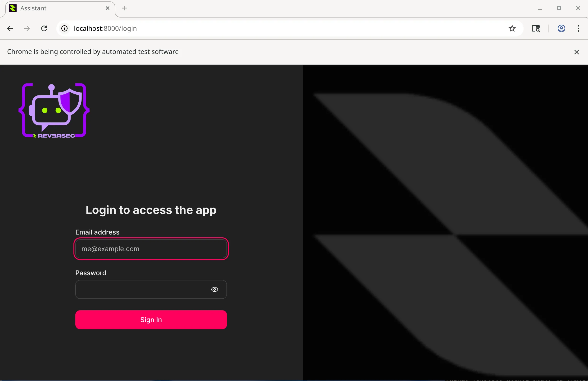Navigate forward using the forward arrow
The height and width of the screenshot is (381, 588).
(27, 28)
